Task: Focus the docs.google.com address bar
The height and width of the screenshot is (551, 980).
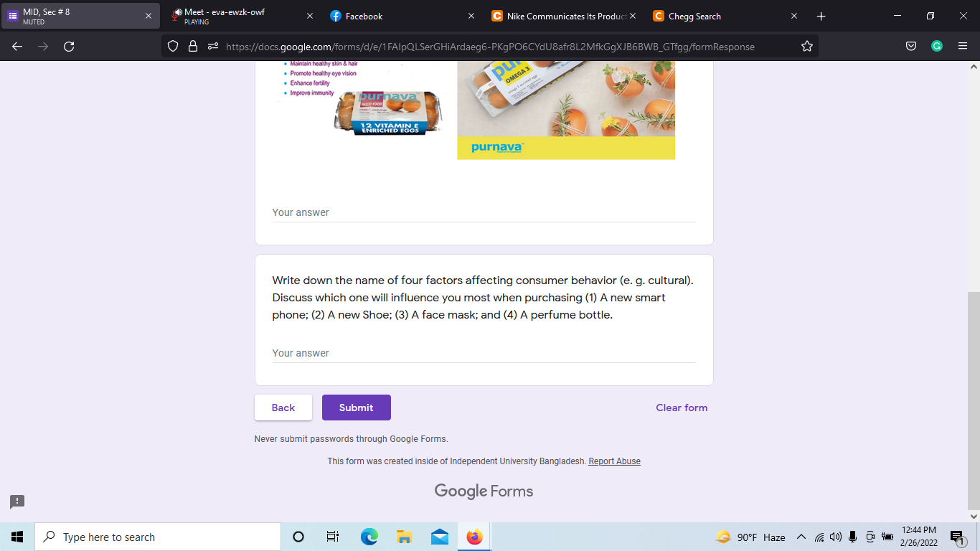Action: coord(490,47)
